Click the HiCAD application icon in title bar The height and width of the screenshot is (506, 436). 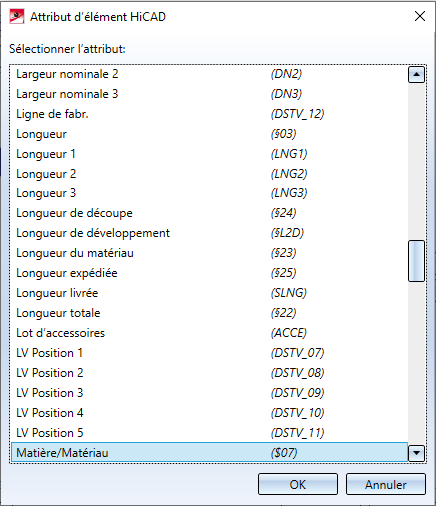coord(17,16)
